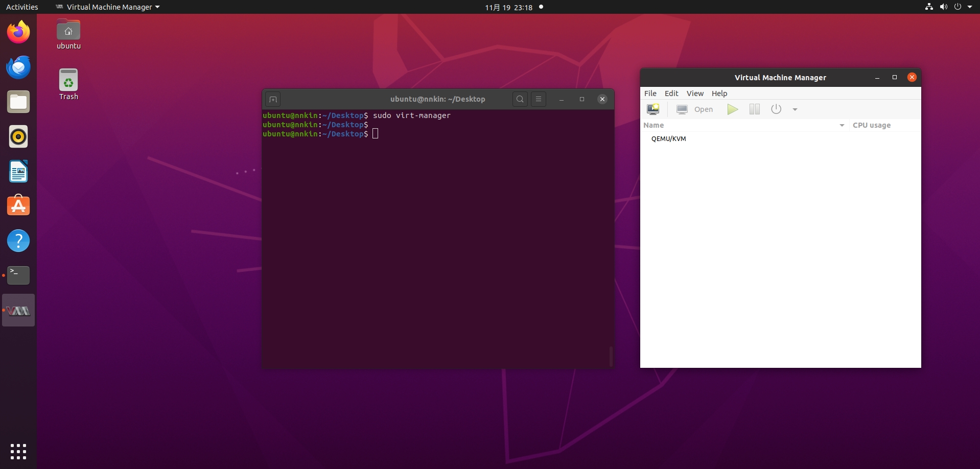Open Virtual Machine Manager app menu in top bar
Screen dimensions: 980x469
(x=108, y=7)
